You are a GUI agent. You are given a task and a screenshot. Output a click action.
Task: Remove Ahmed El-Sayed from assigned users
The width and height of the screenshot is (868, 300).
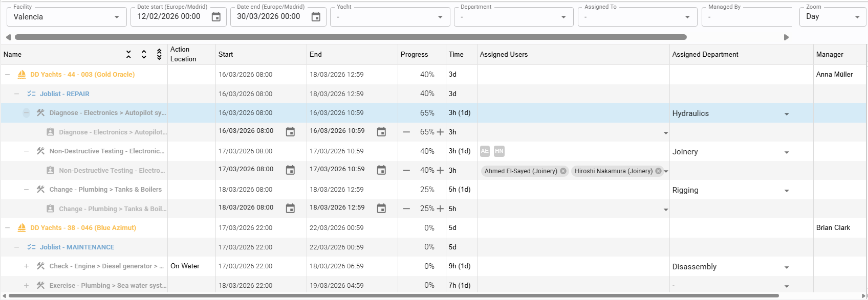pyautogui.click(x=563, y=171)
